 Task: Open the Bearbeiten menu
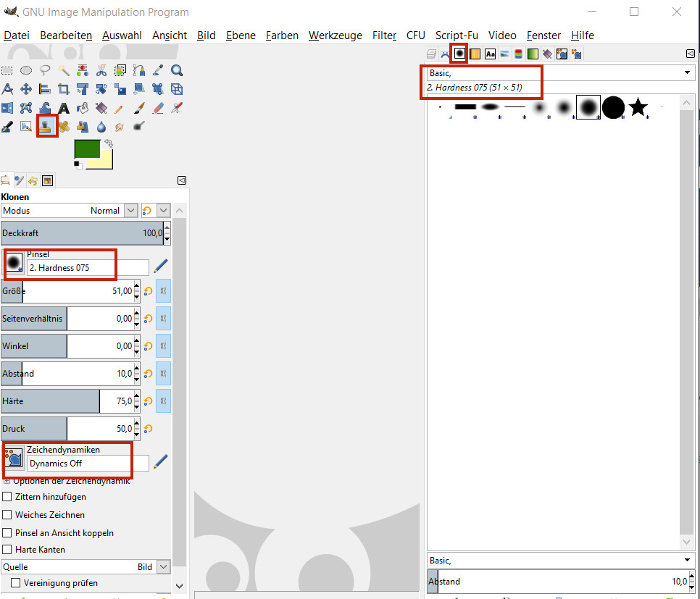coord(66,35)
